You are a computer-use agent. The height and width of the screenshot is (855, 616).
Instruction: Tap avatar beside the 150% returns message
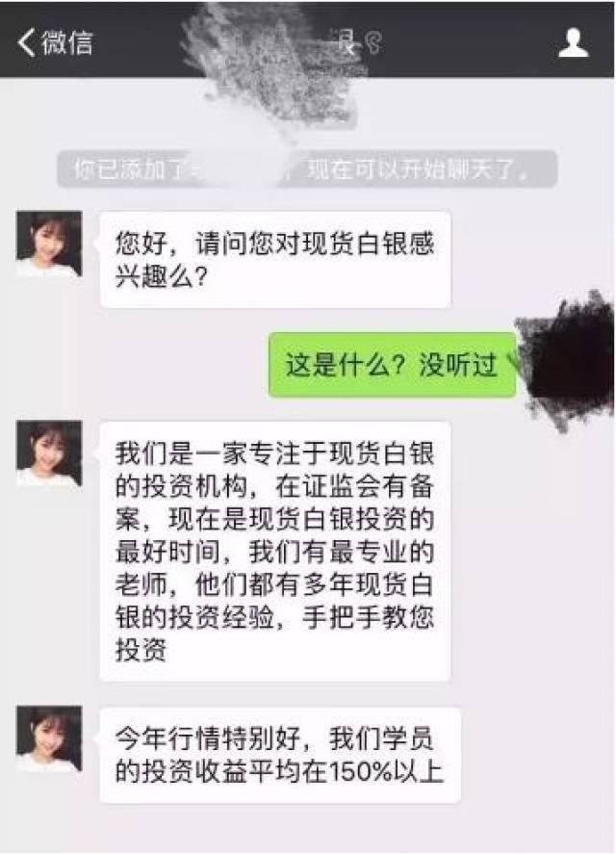(x=49, y=738)
